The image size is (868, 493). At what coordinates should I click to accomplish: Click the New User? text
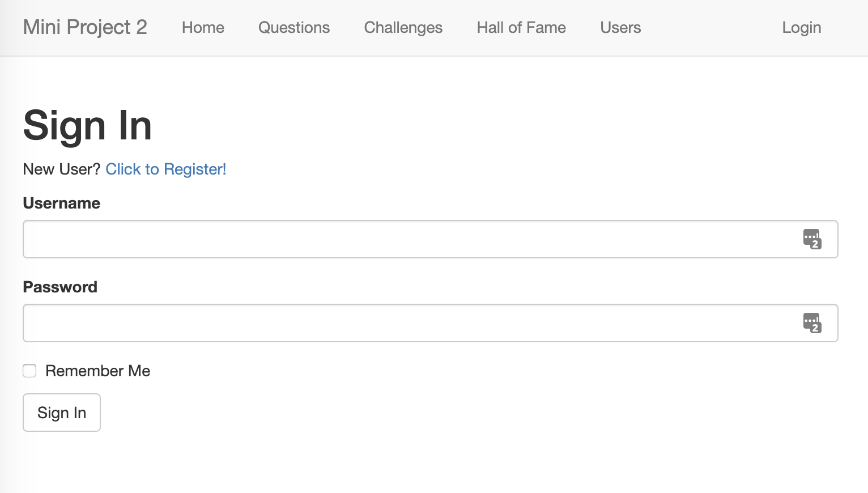point(61,169)
